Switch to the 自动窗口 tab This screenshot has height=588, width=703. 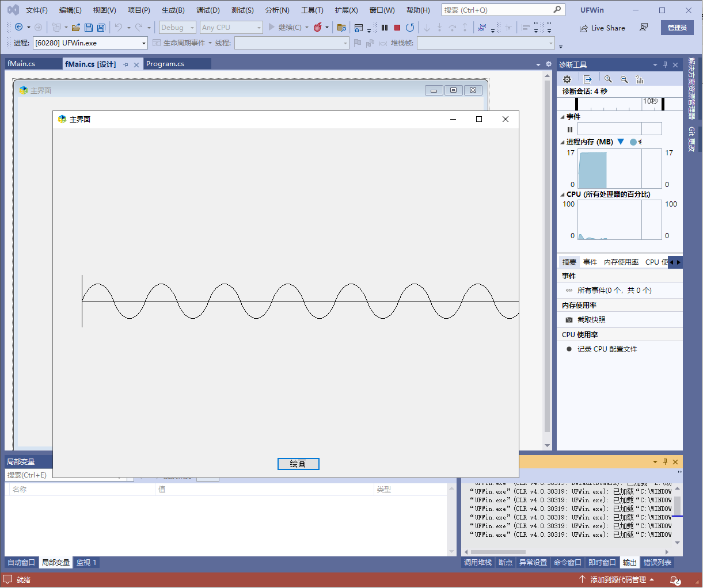21,563
